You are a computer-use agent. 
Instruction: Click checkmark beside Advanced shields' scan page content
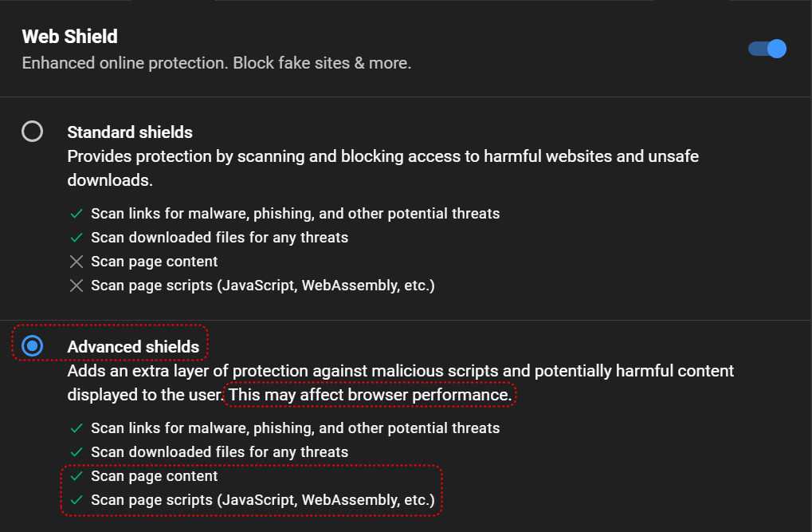(x=76, y=476)
